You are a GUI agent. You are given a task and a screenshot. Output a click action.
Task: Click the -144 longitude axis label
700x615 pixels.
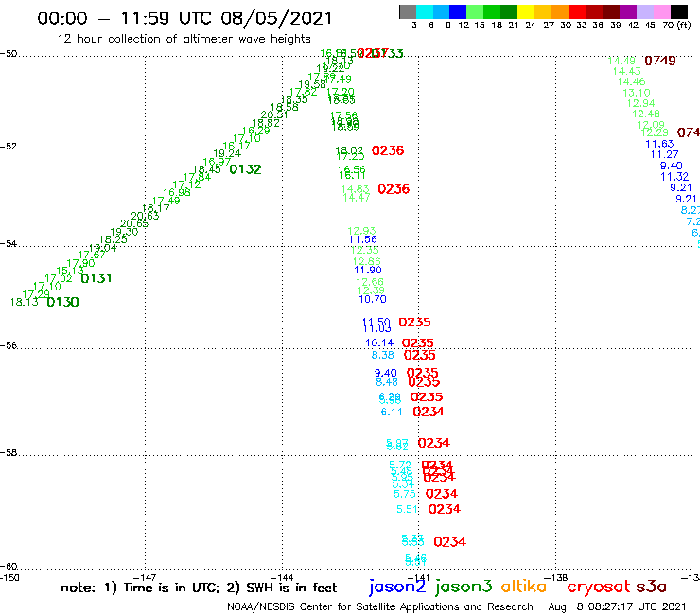point(282,577)
